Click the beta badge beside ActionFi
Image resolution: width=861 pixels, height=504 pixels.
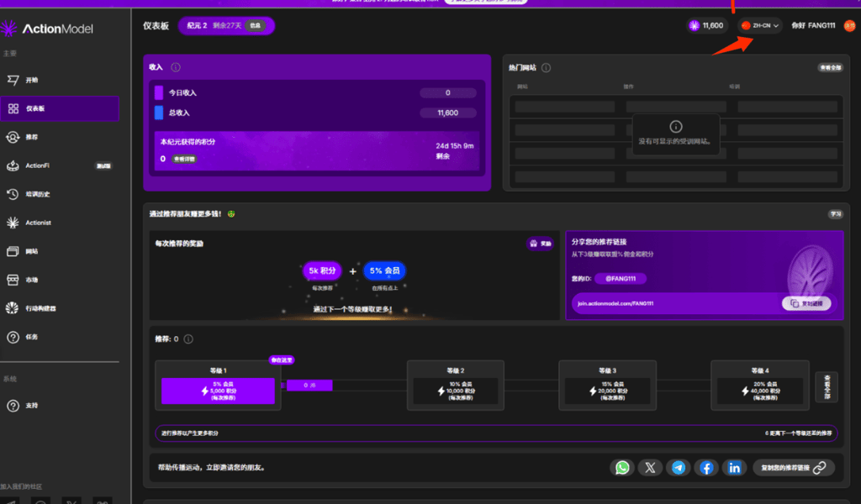[103, 165]
